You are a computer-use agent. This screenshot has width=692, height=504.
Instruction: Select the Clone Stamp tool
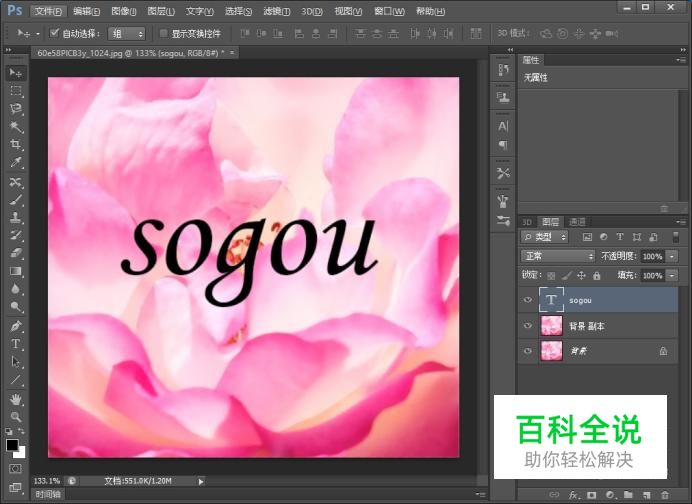pyautogui.click(x=16, y=217)
